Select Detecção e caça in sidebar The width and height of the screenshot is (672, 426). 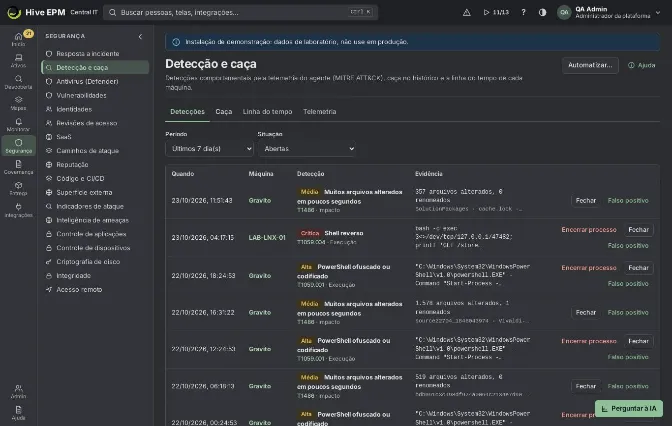pyautogui.click(x=95, y=67)
